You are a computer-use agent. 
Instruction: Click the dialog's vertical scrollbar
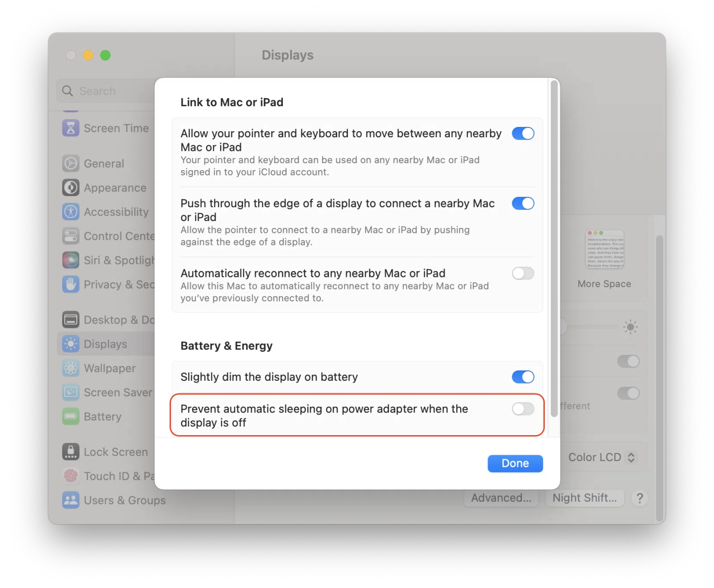click(554, 248)
